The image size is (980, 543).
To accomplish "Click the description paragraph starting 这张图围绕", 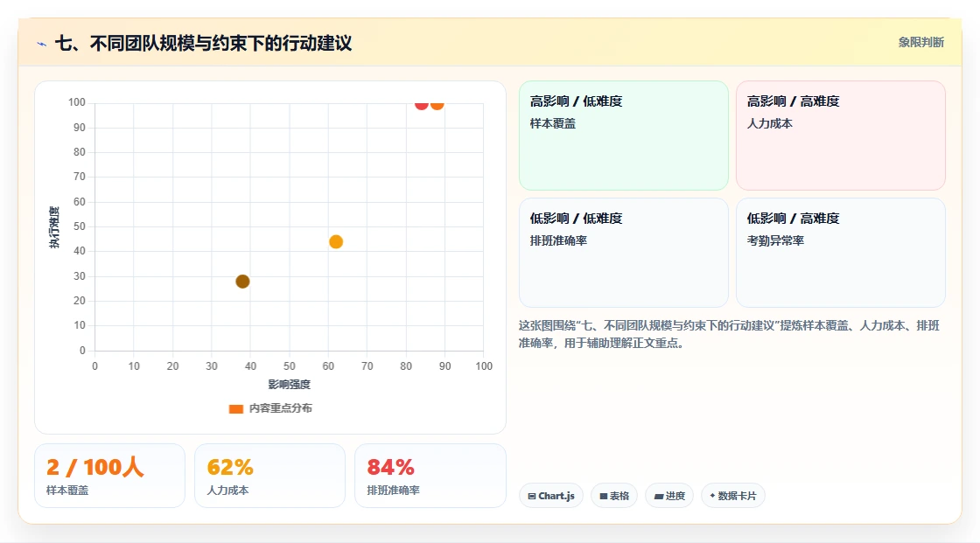I will tap(729, 334).
